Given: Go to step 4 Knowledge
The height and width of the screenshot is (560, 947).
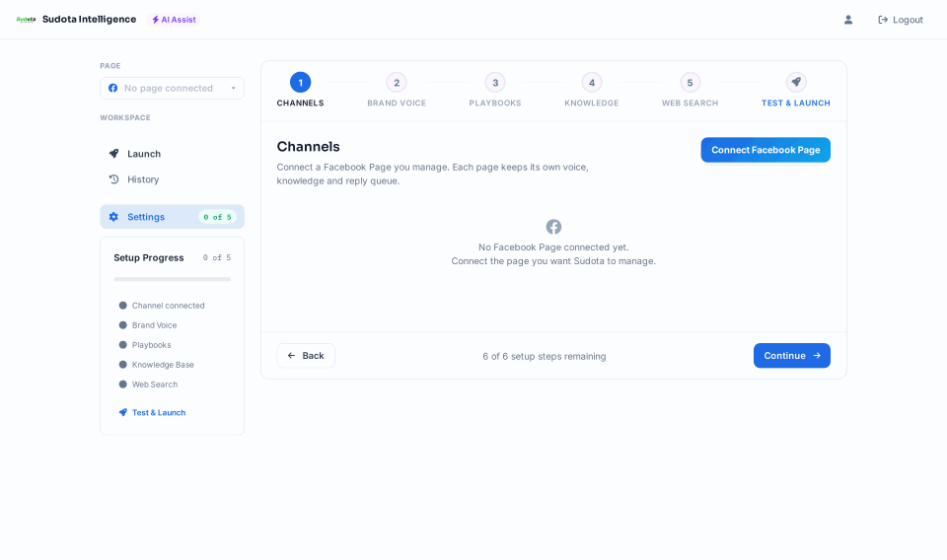Looking at the screenshot, I should click(592, 90).
